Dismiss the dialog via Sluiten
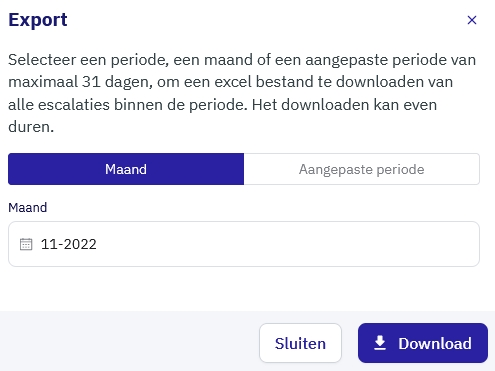This screenshot has width=495, height=371. tap(300, 343)
